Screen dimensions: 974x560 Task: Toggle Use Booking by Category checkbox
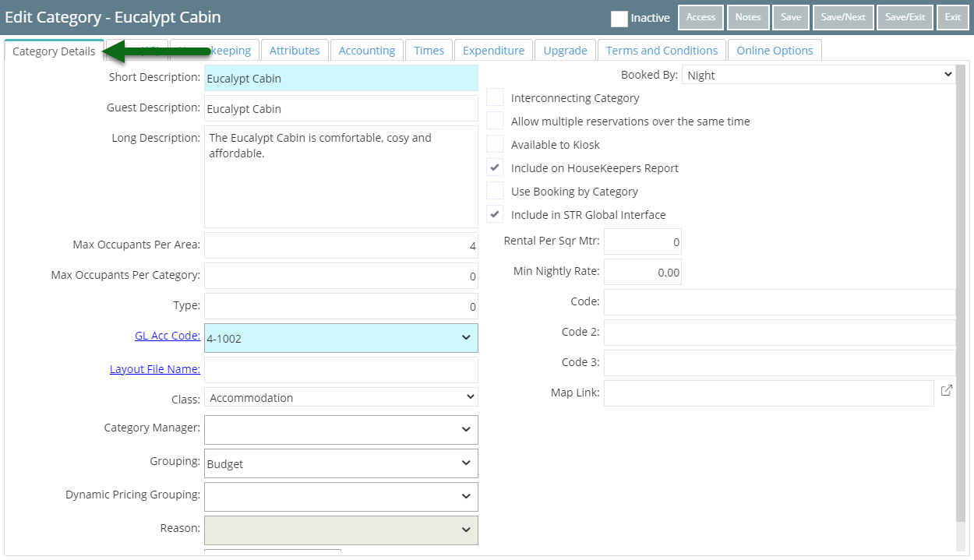495,191
